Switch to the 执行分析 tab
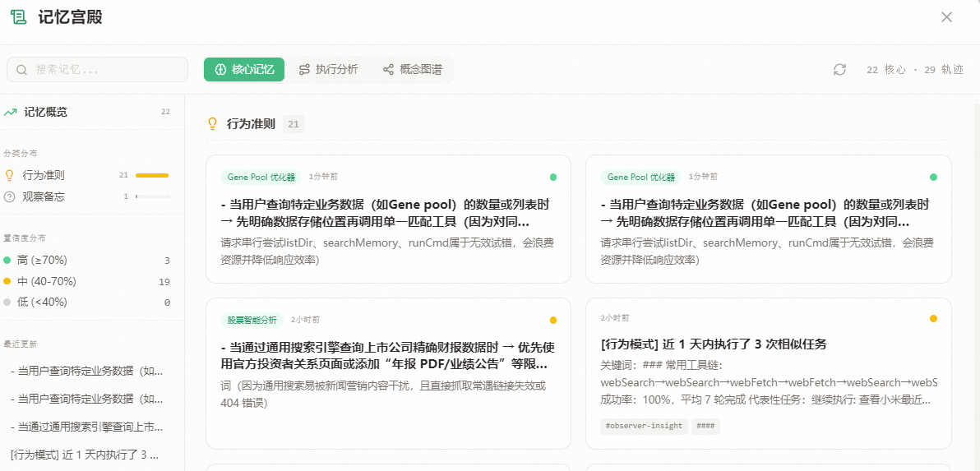Viewport: 980px width, 471px height. pyautogui.click(x=328, y=70)
